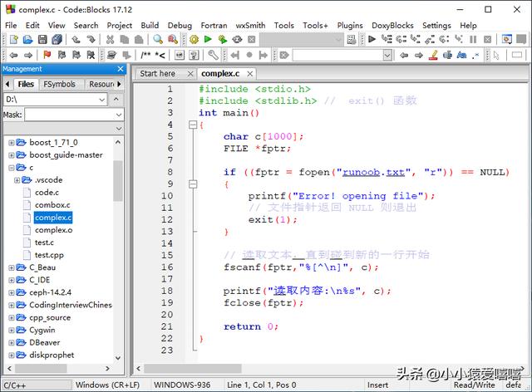The width and height of the screenshot is (532, 392).
Task: Start the debugger using the black play icon
Action: pos(372,40)
